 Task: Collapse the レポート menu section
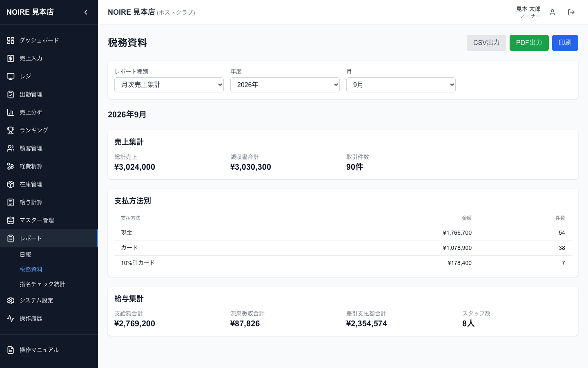pyautogui.click(x=49, y=238)
